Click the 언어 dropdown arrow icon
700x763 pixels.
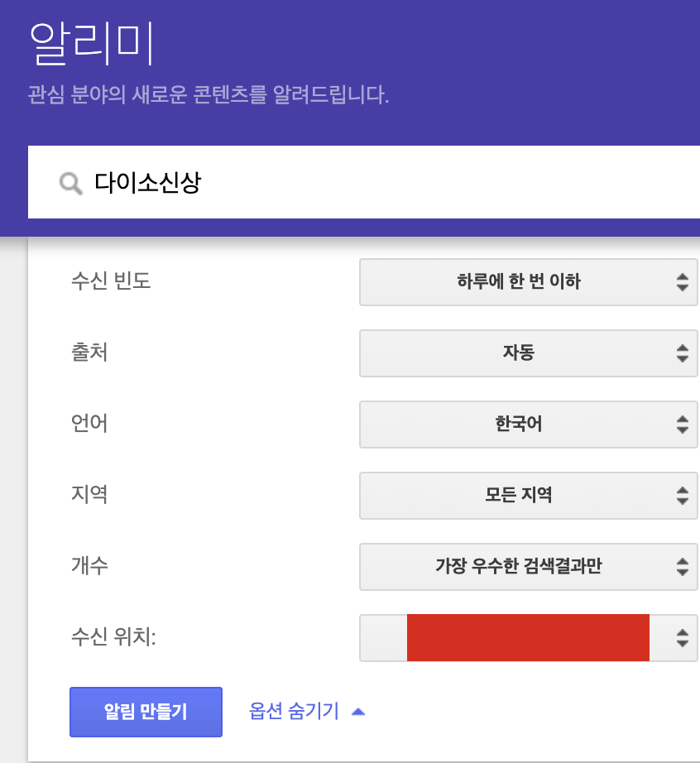coord(682,425)
